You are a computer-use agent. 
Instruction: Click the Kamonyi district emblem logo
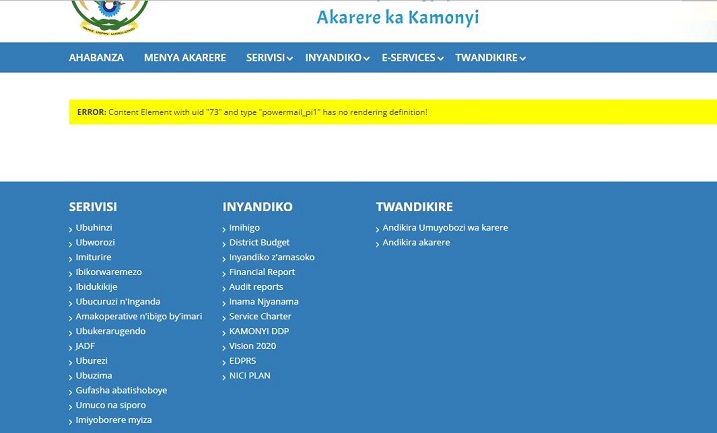click(x=110, y=13)
